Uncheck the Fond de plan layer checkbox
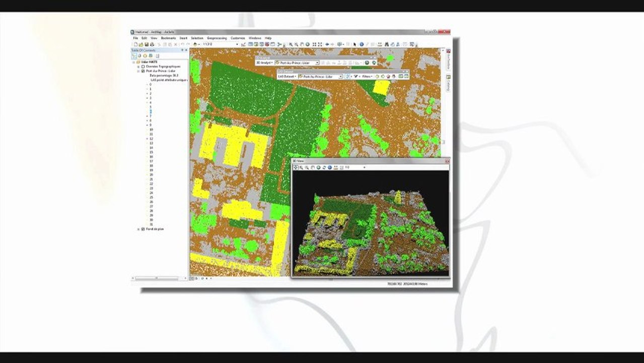The image size is (644, 363). point(143,229)
